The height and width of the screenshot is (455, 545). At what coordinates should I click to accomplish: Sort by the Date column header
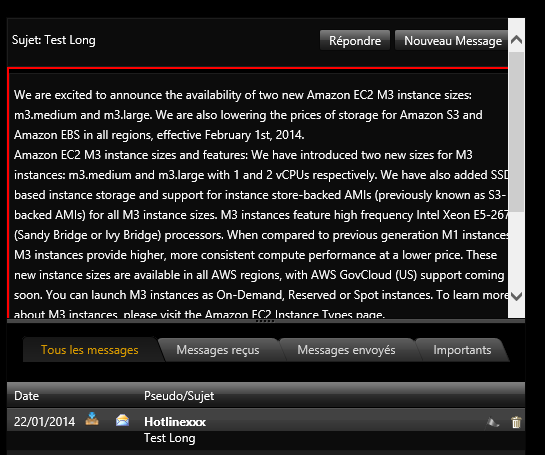26,396
